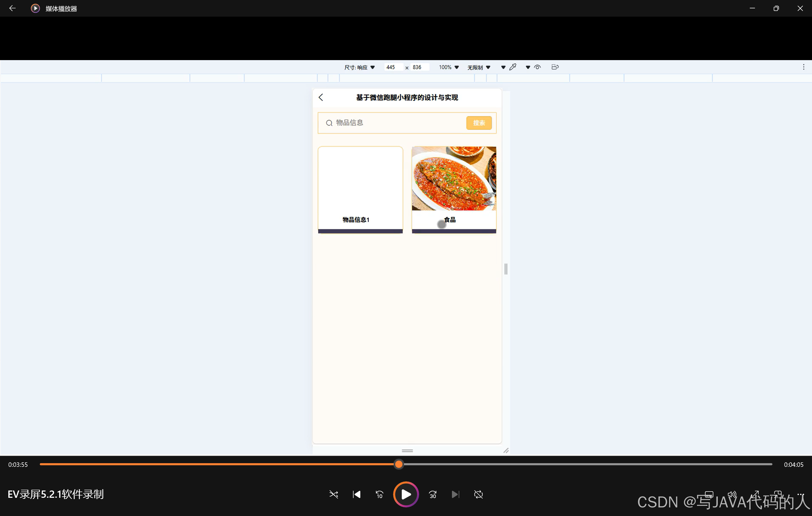This screenshot has height=516, width=812.
Task: Skip to the next track
Action: [x=455, y=494]
